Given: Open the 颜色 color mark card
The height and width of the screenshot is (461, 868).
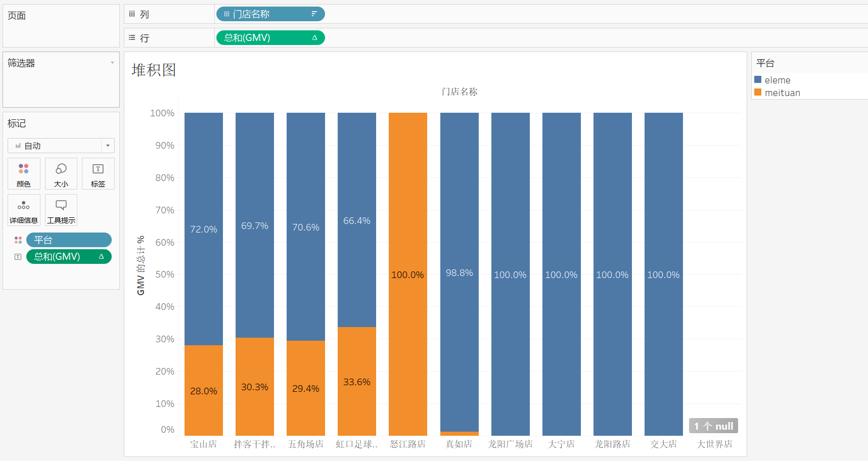Looking at the screenshot, I should click(24, 173).
